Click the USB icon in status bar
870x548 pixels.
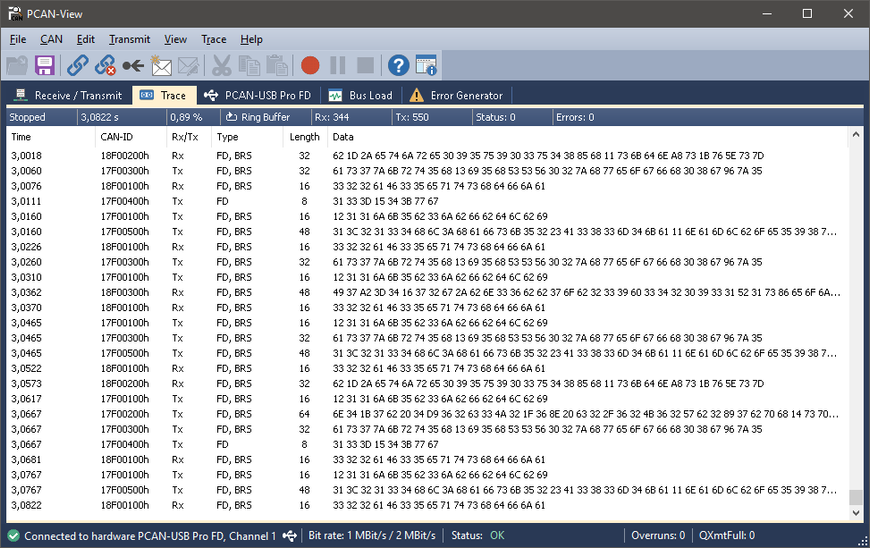click(x=290, y=536)
